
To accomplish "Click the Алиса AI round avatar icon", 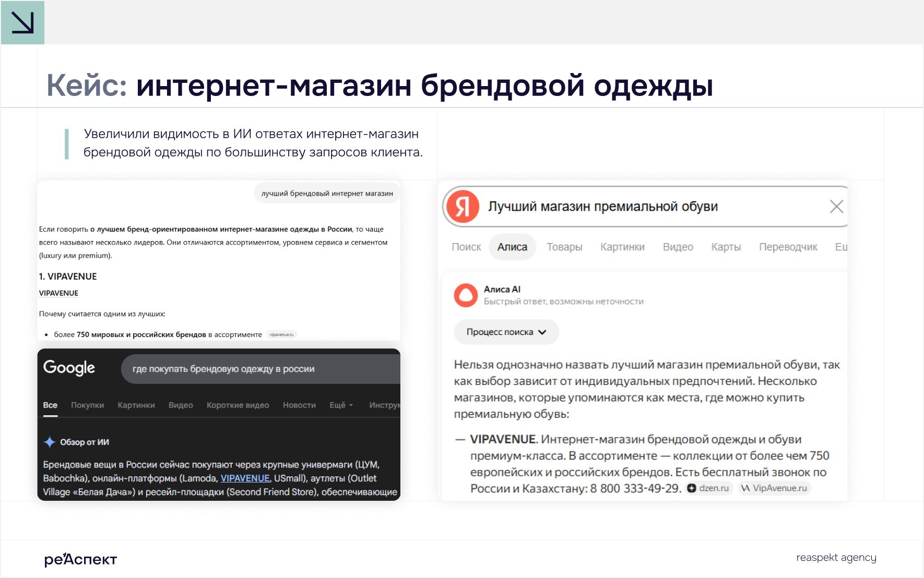I will coord(466,295).
